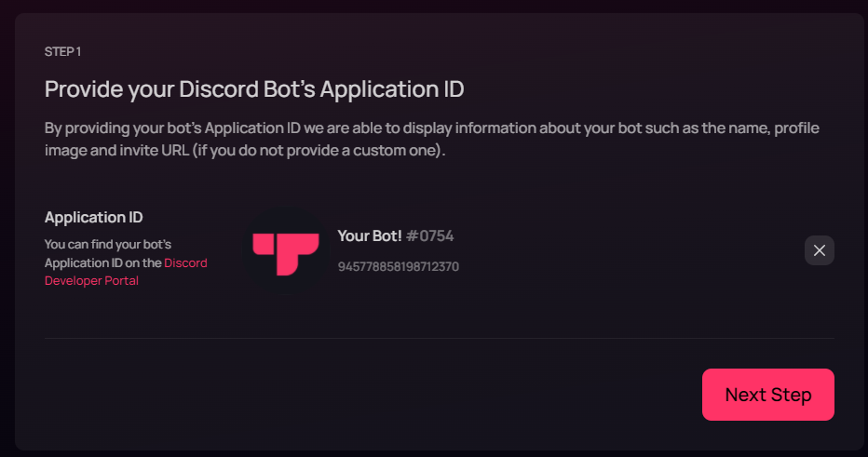Select the "Your Bot!" name text
This screenshot has height=457, width=868.
369,236
